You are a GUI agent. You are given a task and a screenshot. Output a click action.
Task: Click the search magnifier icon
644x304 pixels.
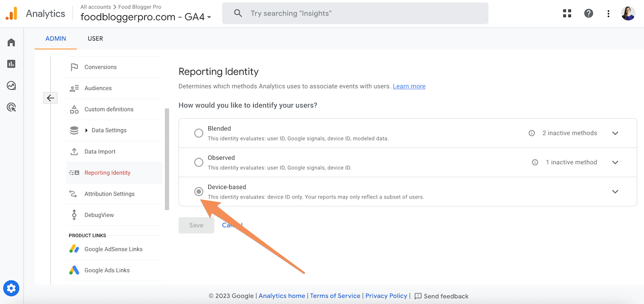click(x=238, y=13)
